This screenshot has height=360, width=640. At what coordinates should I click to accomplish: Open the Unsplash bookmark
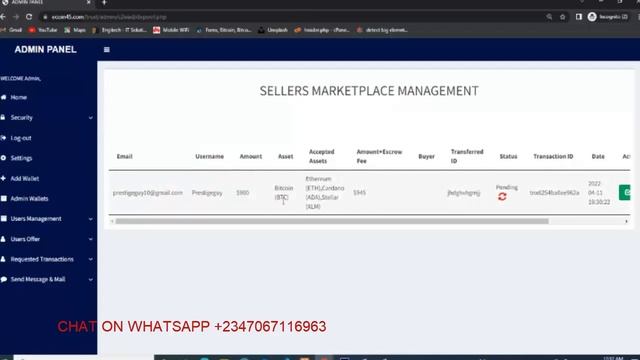tap(273, 30)
